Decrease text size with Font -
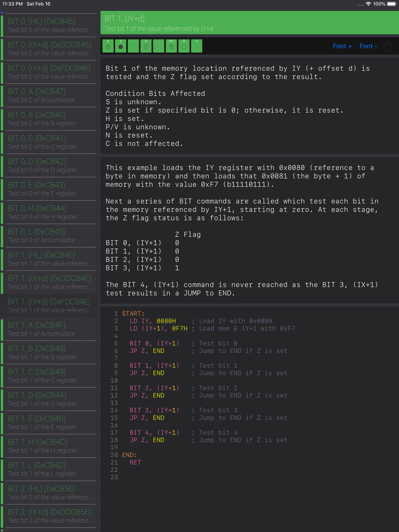Image resolution: width=399 pixels, height=532 pixels. (368, 46)
